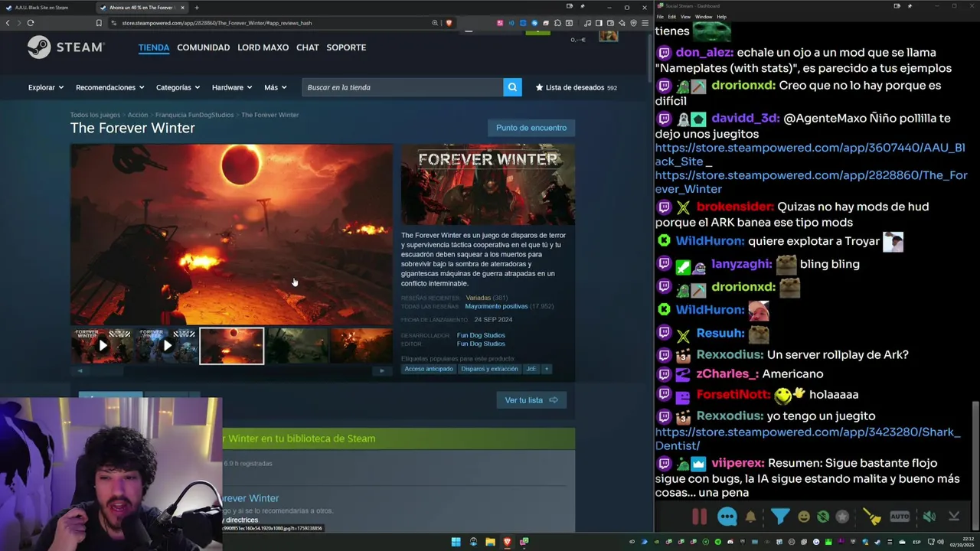This screenshot has height=551, width=980.
Task: Expand the Más dropdown
Action: tap(276, 87)
